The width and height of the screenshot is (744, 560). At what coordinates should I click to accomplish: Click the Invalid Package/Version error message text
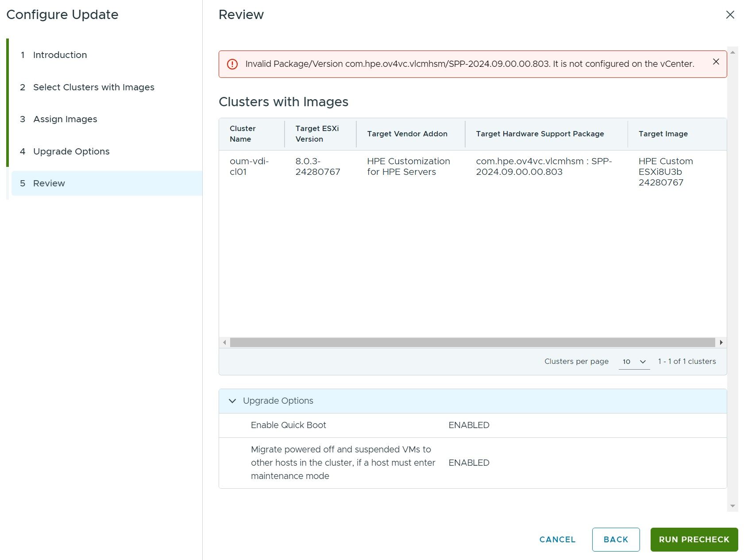470,64
